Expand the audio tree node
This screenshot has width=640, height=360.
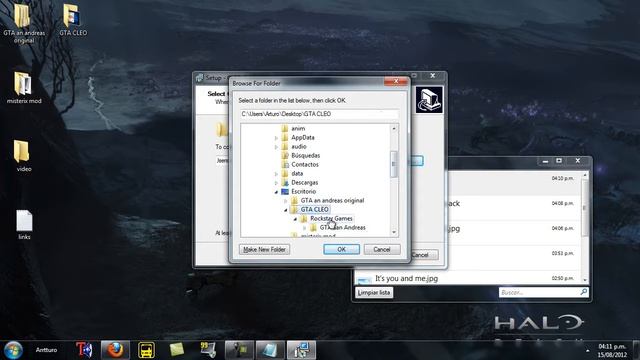(276, 147)
